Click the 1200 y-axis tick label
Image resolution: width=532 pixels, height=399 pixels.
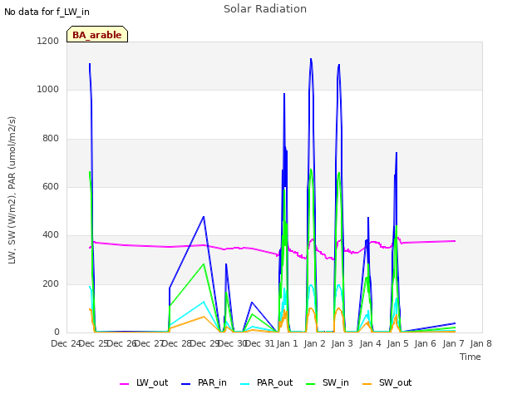click(x=48, y=41)
